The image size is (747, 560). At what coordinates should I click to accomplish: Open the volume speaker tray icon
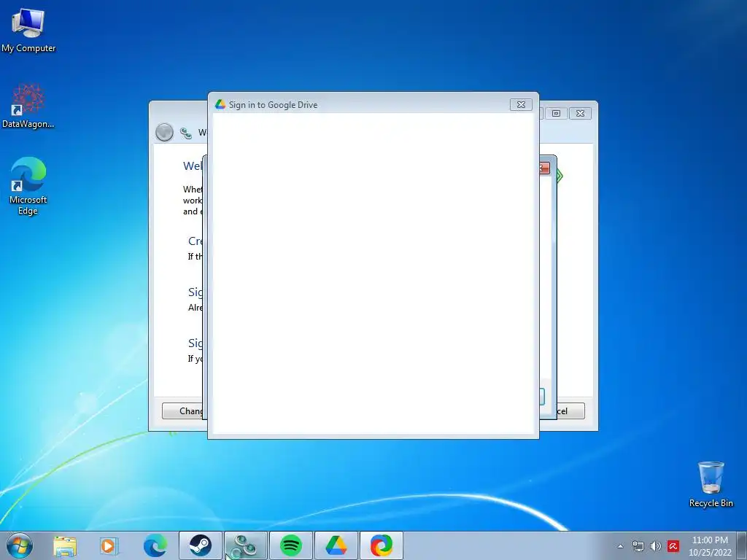click(x=656, y=546)
